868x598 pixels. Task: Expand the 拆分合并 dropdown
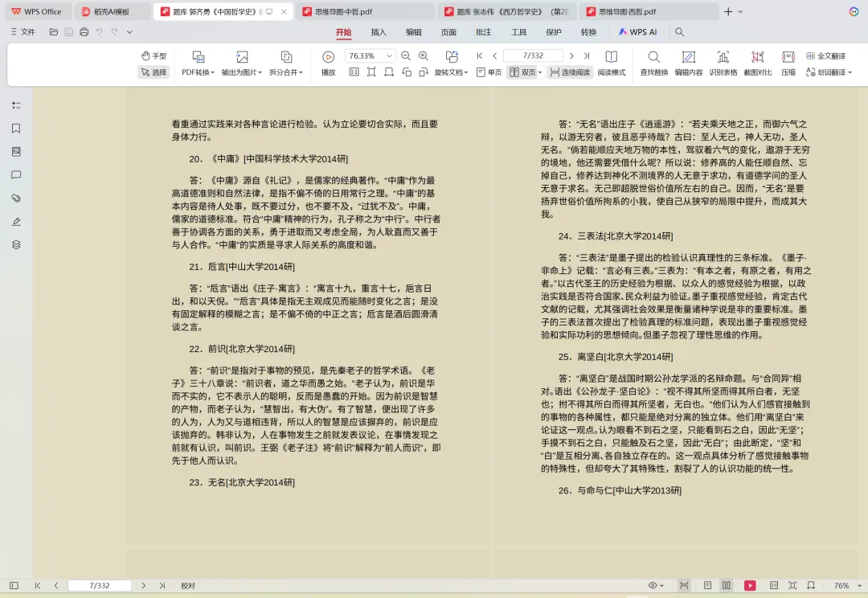click(x=284, y=72)
